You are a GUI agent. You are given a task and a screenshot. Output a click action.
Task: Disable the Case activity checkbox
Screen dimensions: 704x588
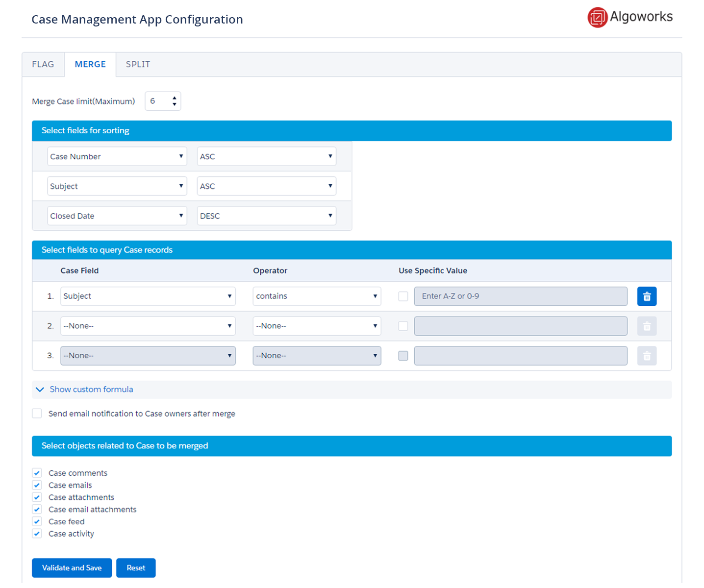[x=37, y=533]
